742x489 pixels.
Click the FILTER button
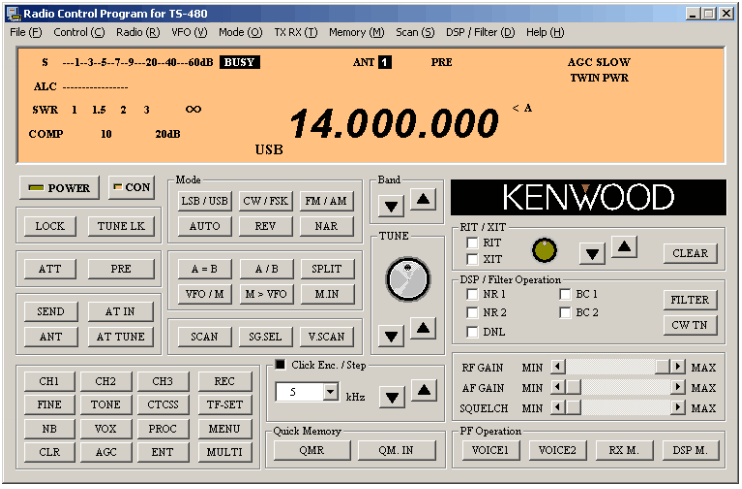(690, 300)
